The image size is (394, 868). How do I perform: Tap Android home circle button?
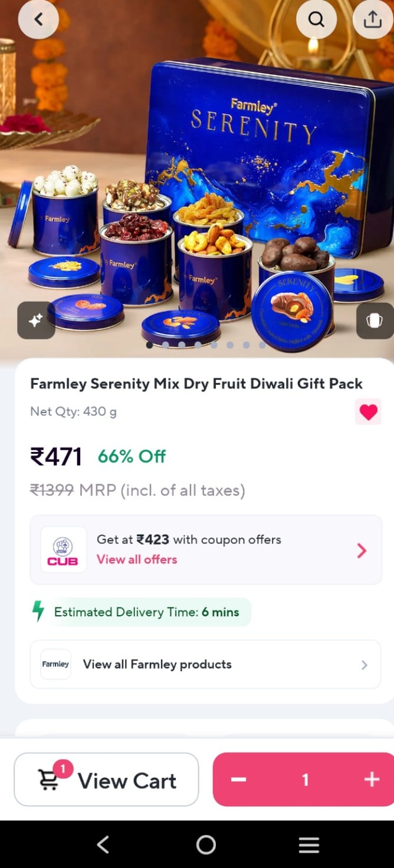point(206,844)
